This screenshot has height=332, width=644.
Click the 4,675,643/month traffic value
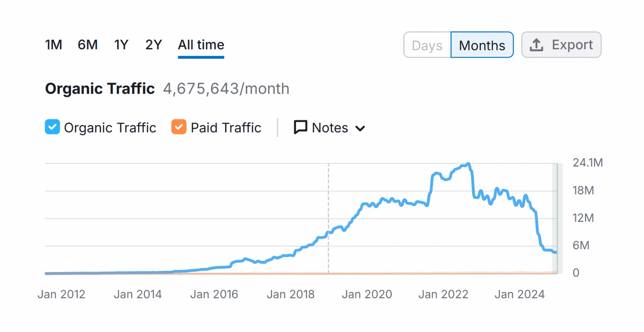pos(226,89)
